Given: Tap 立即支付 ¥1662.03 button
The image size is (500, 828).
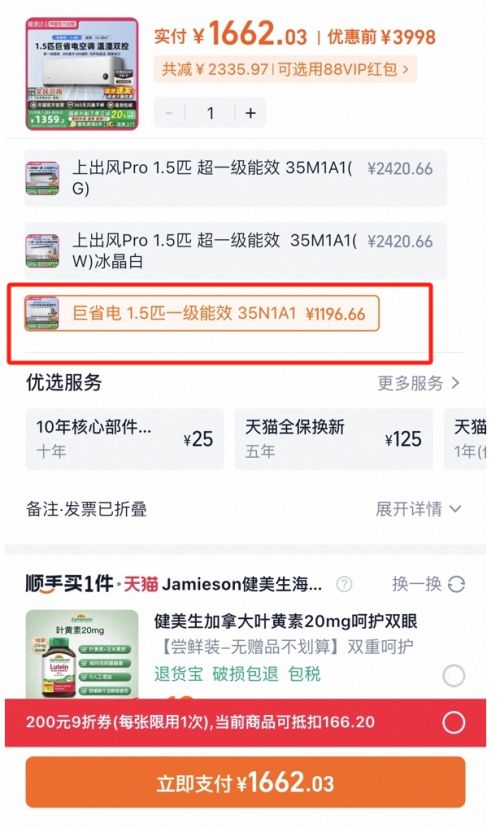Looking at the screenshot, I should [246, 782].
